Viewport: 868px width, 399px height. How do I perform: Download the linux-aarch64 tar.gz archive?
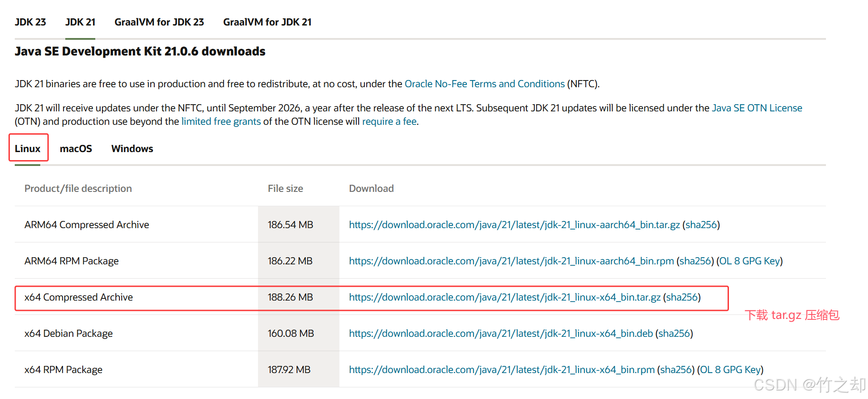click(514, 225)
